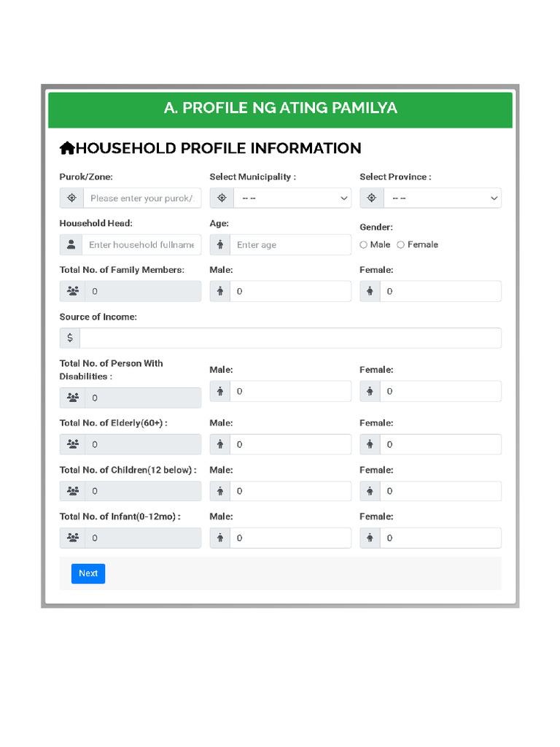Click the person icon beside Household Head field
Screen dimensions: 560x747
[x=71, y=244]
